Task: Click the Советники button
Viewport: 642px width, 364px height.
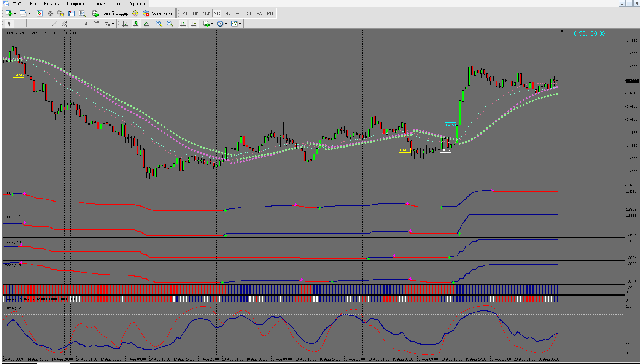Action: click(158, 13)
